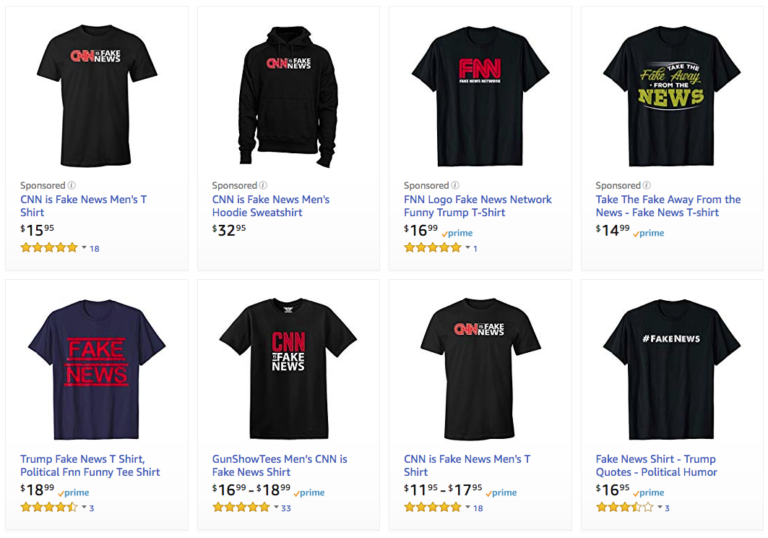Expand the rating arrow for Fake News Shirt - Trump Quotes
This screenshot has width=768, height=538.
[x=659, y=508]
